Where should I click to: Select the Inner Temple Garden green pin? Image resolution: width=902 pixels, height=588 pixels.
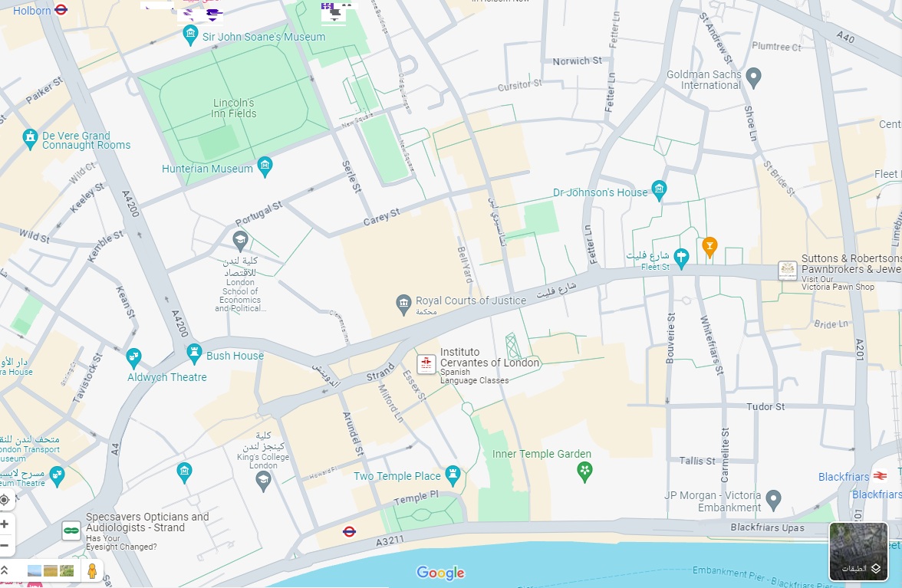(x=584, y=472)
